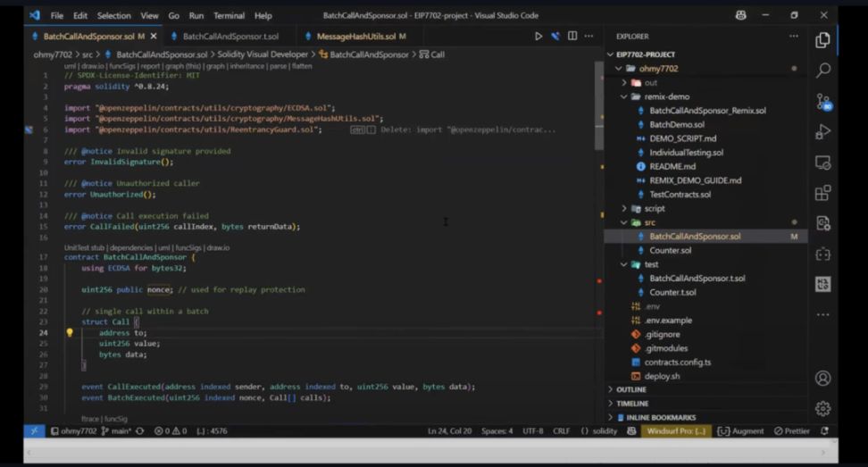Viewport: 868px width, 467px height.
Task: Open the Source Control view
Action: (x=822, y=101)
